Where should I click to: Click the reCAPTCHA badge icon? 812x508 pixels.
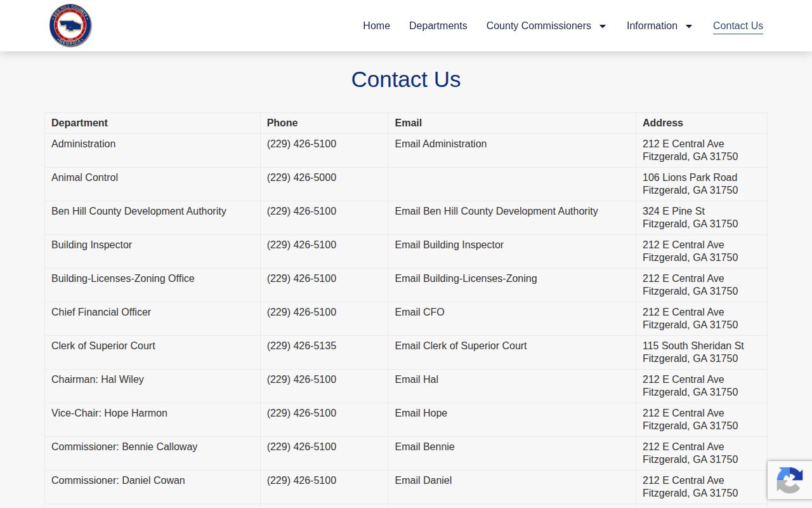click(789, 480)
